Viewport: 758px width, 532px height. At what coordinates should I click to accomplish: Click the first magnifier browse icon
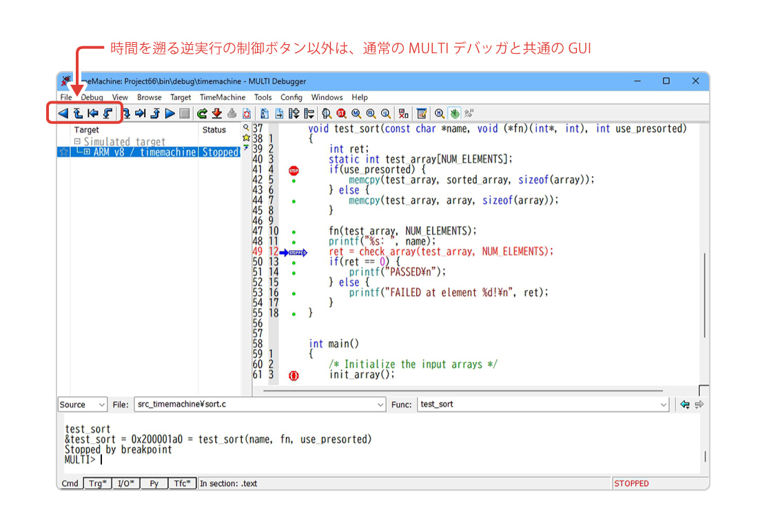point(327,113)
